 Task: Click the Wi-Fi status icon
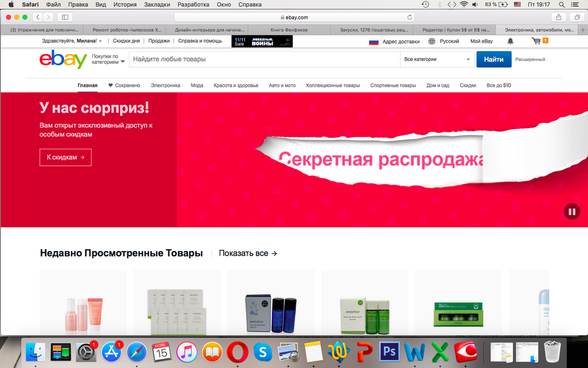point(464,4)
